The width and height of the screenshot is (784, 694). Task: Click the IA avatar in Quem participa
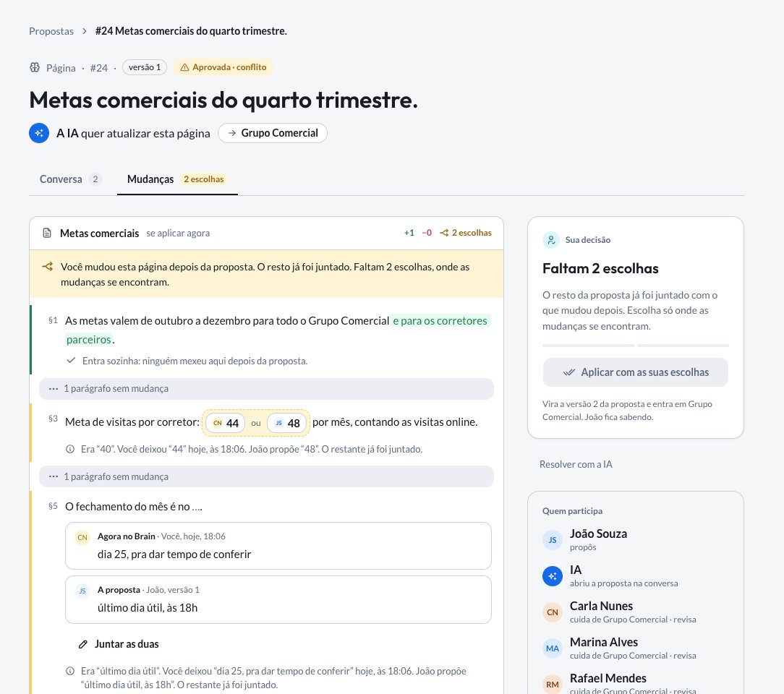(x=553, y=576)
